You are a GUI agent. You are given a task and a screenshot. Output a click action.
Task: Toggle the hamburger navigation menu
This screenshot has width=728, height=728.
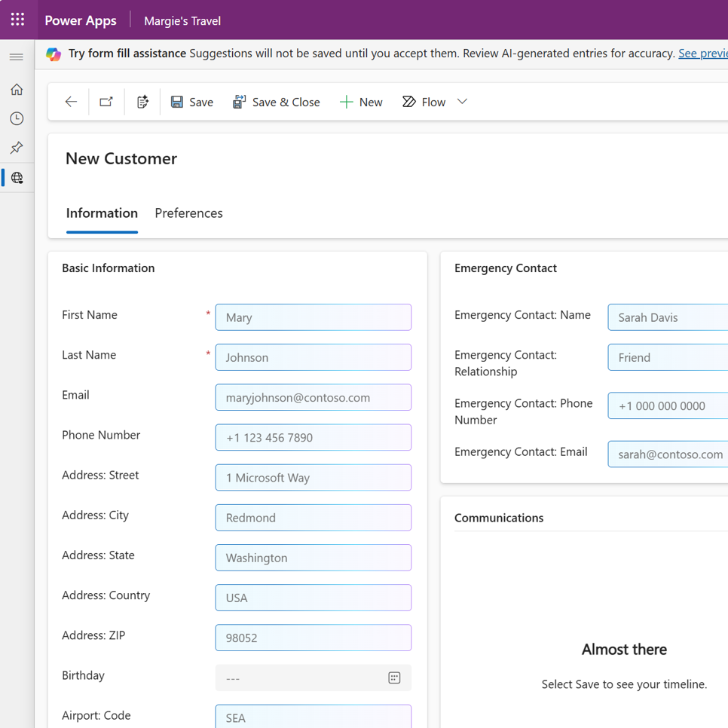pos(17,57)
